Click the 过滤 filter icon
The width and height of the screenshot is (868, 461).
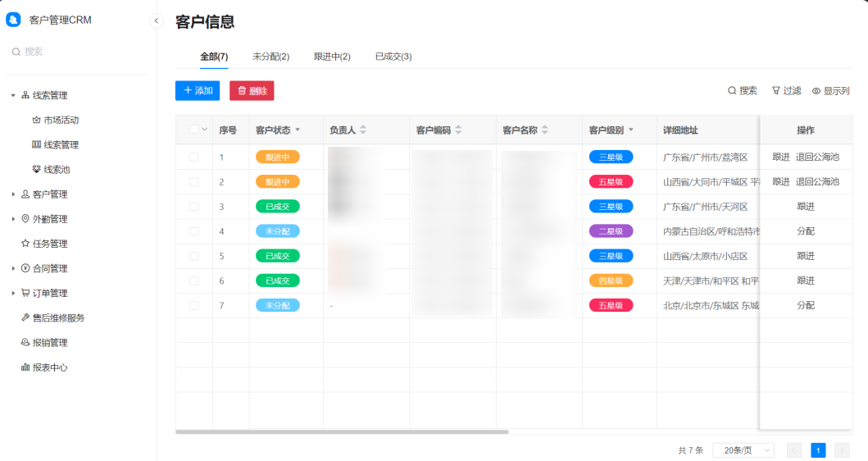tap(776, 91)
